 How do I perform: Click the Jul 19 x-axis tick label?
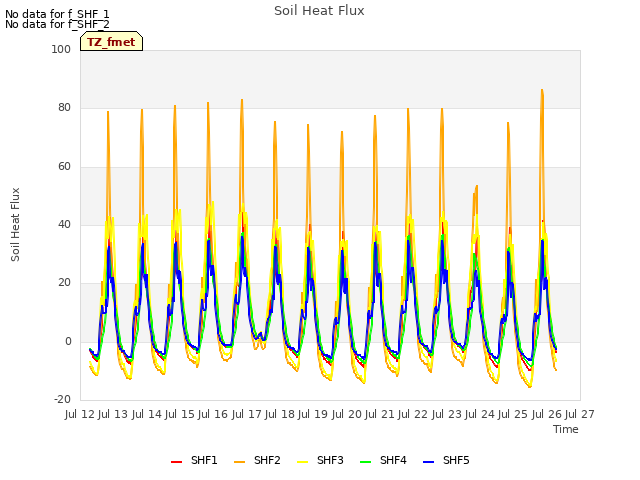314,414
